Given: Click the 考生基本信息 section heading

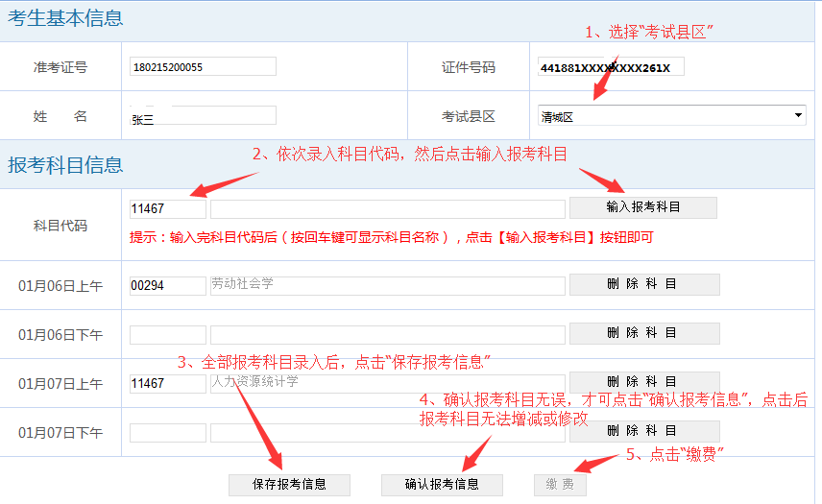Looking at the screenshot, I should click(65, 19).
